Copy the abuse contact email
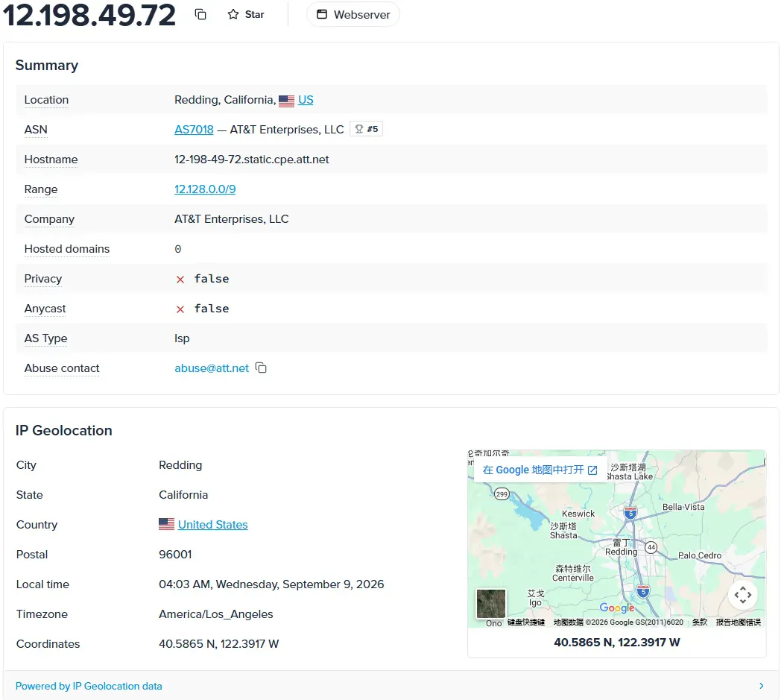Viewport: 784px width, 700px height. point(261,368)
